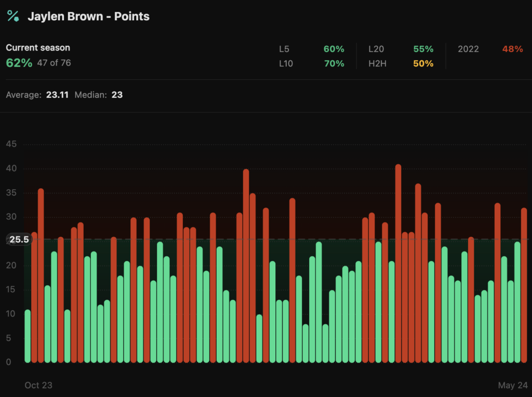This screenshot has height=397, width=532.
Task: Select the 'Jaylen Brown - Points' title
Action: tap(88, 16)
